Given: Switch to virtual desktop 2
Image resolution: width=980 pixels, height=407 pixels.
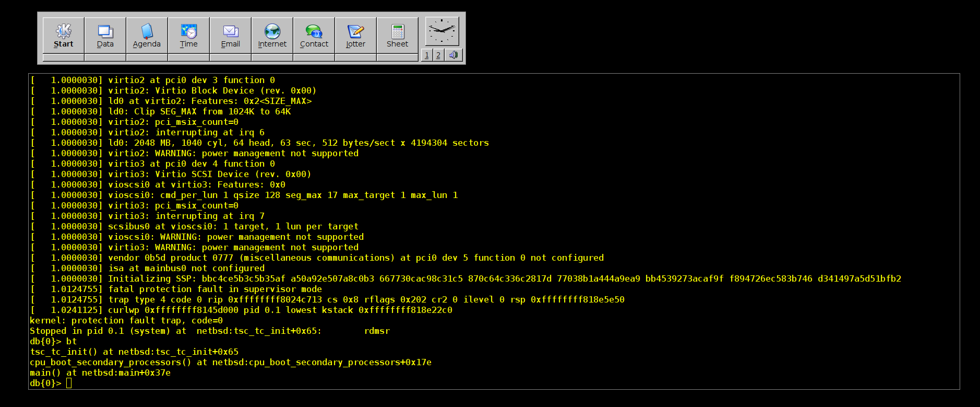Looking at the screenshot, I should point(438,55).
